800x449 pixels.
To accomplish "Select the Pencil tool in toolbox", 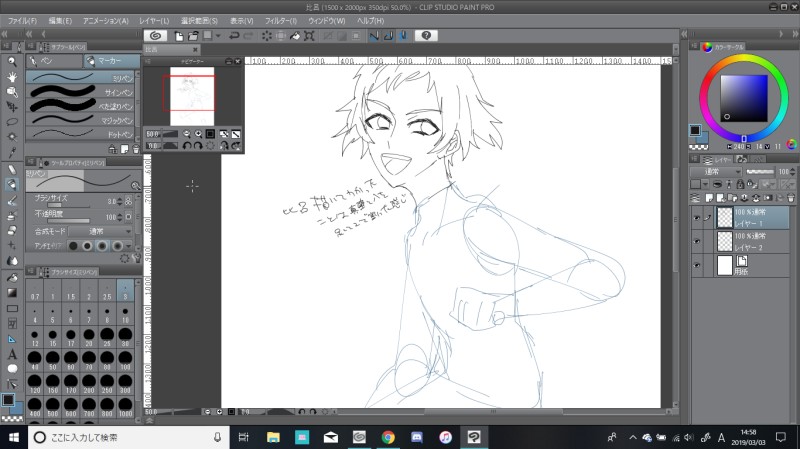I will click(12, 169).
